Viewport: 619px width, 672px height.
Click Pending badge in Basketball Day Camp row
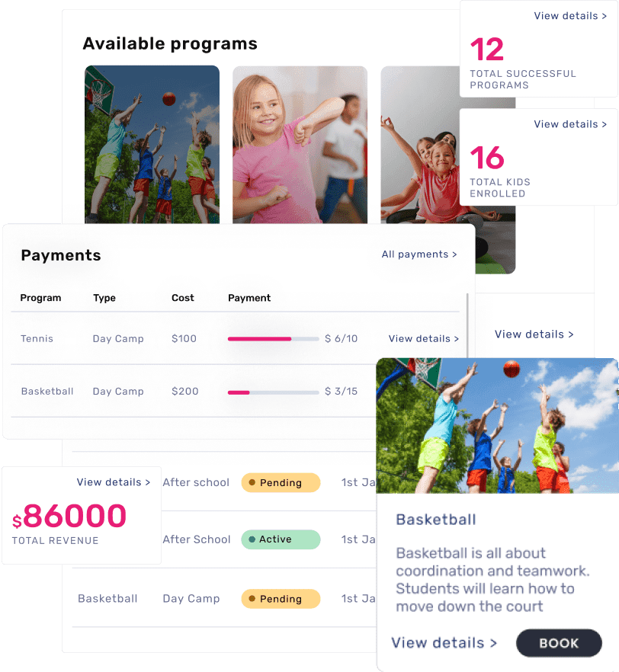[x=281, y=599]
